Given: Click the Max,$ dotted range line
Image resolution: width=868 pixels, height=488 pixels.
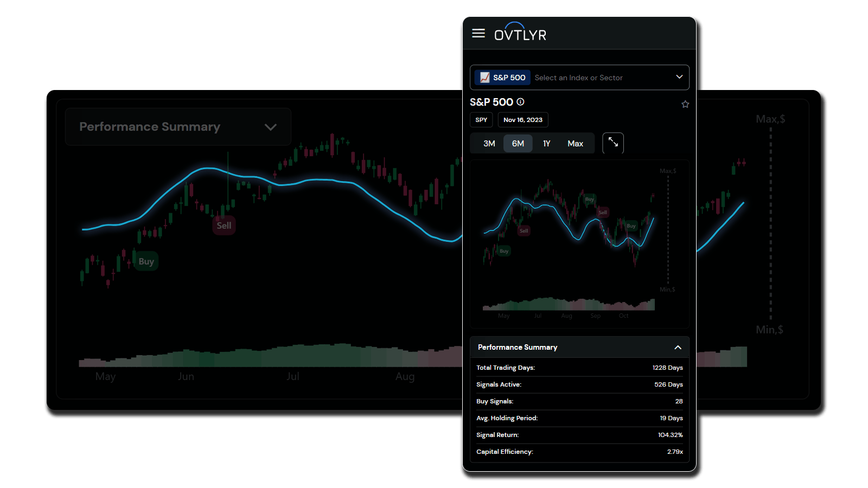Looking at the screenshot, I should point(770,217).
